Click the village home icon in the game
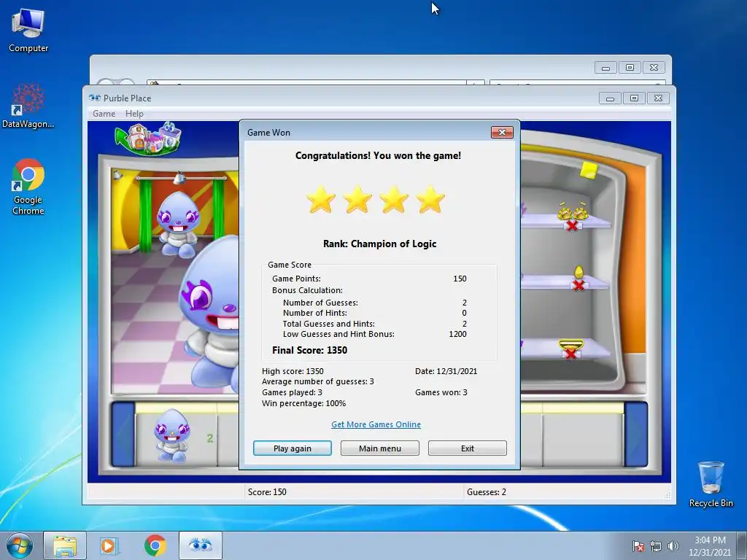The image size is (747, 560). pyautogui.click(x=149, y=139)
